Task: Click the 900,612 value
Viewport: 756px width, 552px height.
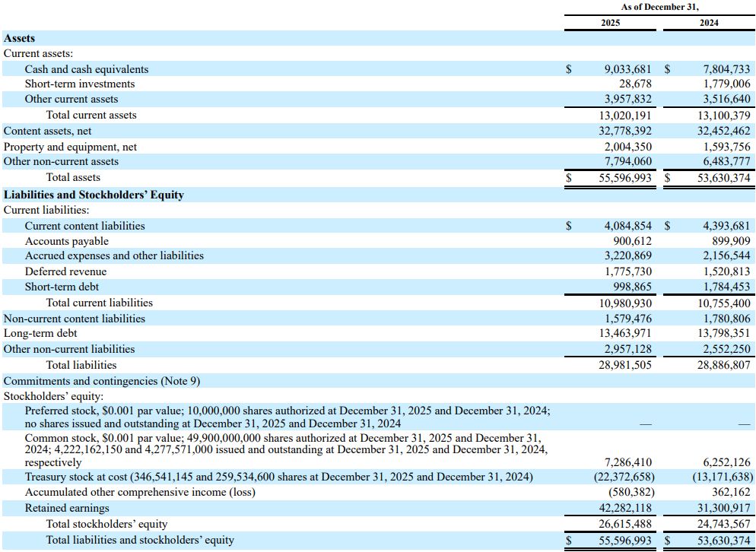Action: tap(631, 241)
